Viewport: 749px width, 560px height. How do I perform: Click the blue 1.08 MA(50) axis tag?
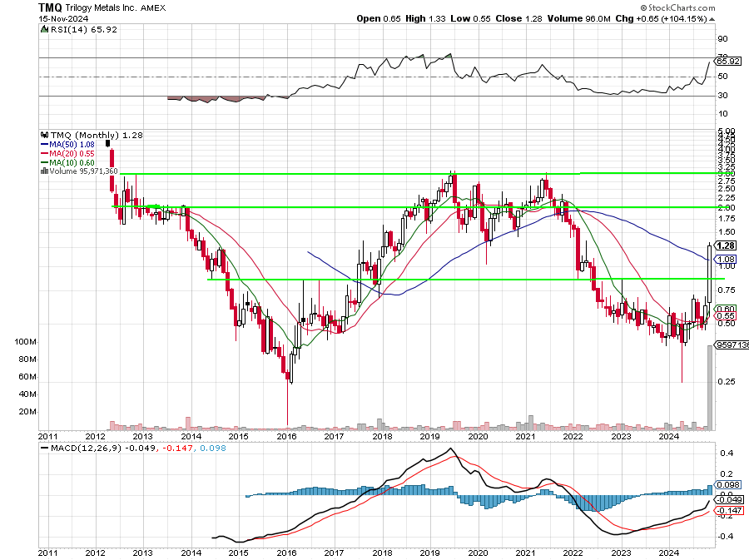pos(726,260)
